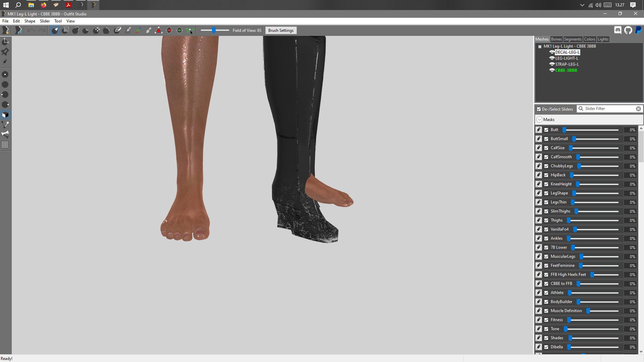The height and width of the screenshot is (362, 644).
Task: Choose the eraser-shaped brush tool
Action: point(117,31)
